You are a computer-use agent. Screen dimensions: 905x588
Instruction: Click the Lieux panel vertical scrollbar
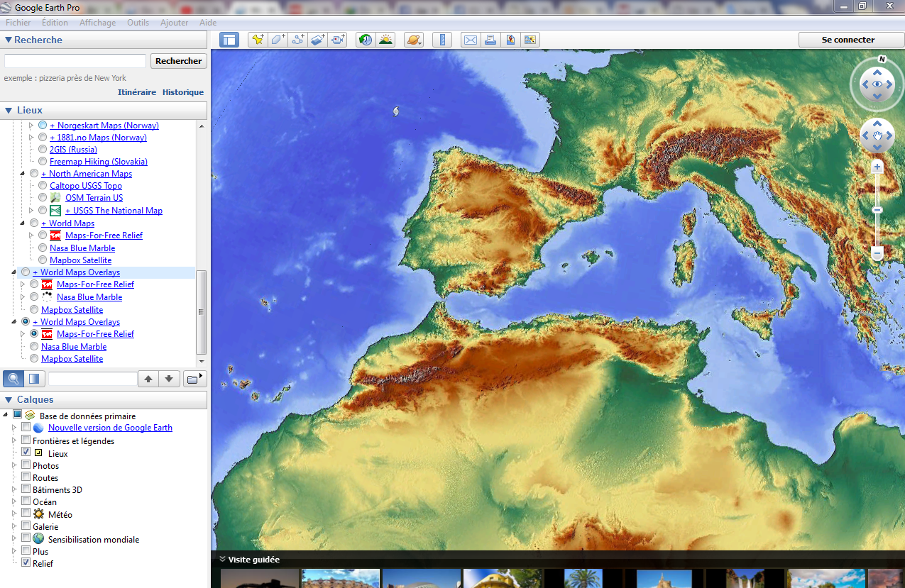point(201,312)
